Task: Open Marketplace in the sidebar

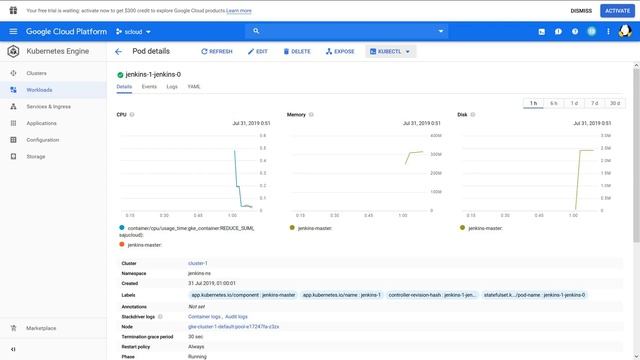Action: (53, 328)
